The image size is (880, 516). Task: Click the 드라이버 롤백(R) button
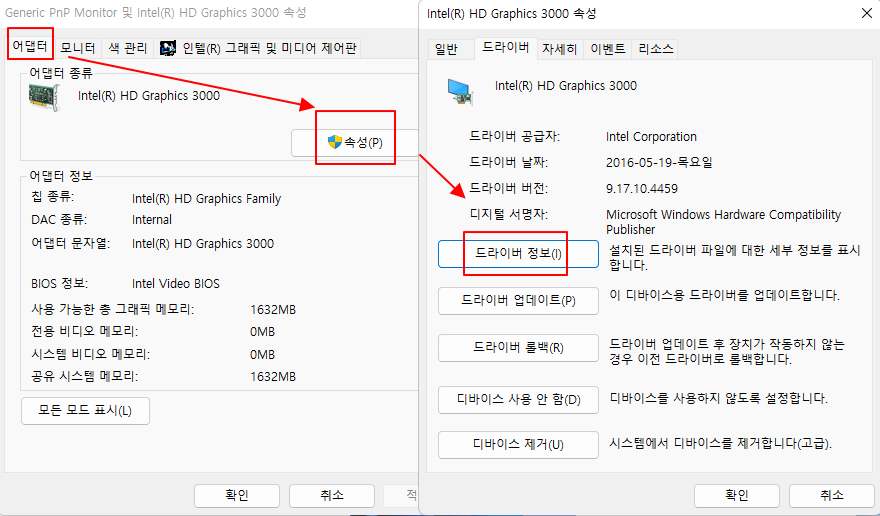pyautogui.click(x=518, y=348)
